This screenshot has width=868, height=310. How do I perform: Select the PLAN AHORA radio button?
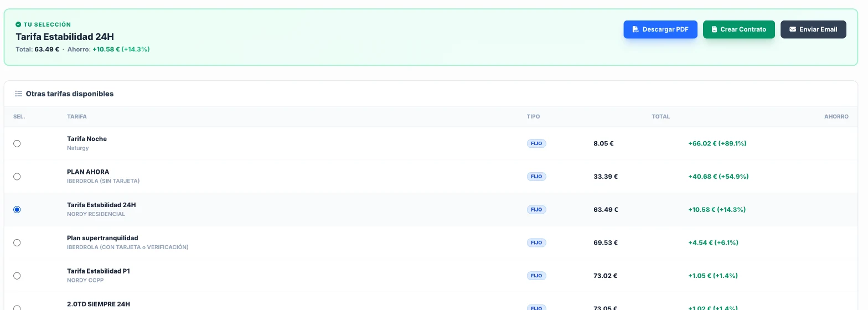[17, 177]
